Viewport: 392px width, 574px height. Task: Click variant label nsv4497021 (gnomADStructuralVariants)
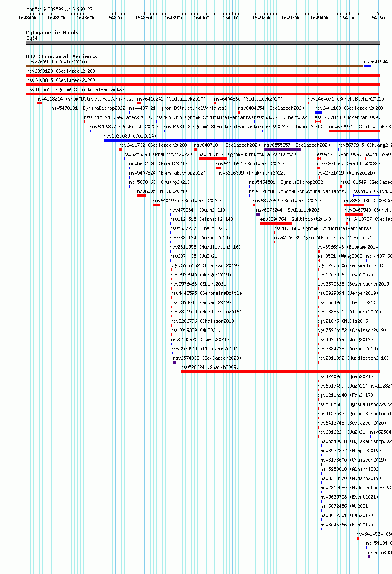[x=178, y=108]
